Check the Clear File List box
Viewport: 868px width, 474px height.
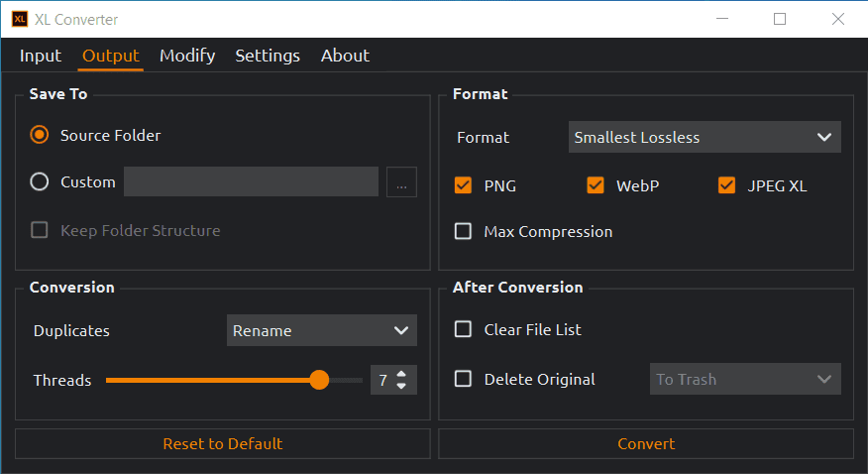tap(463, 329)
